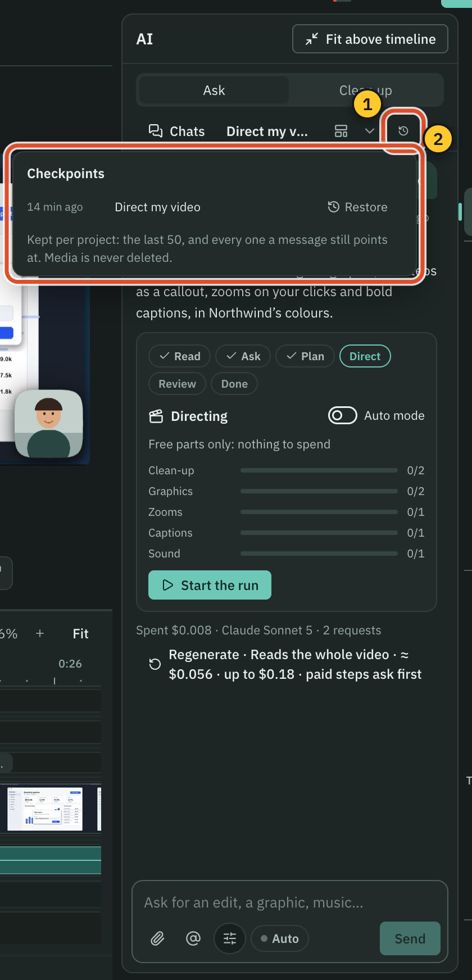
Task: Open the Chats list
Action: [x=176, y=131]
